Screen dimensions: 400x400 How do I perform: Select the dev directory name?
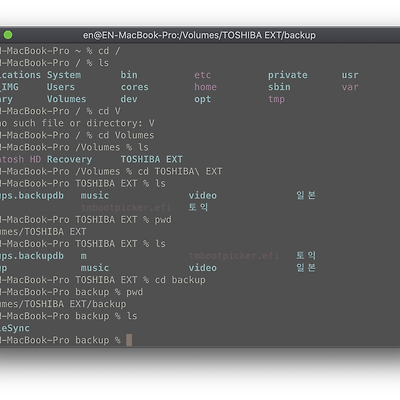[x=129, y=99]
